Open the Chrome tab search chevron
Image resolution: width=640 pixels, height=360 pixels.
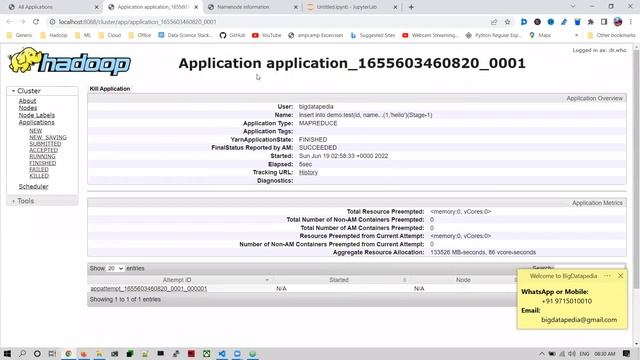(573, 7)
